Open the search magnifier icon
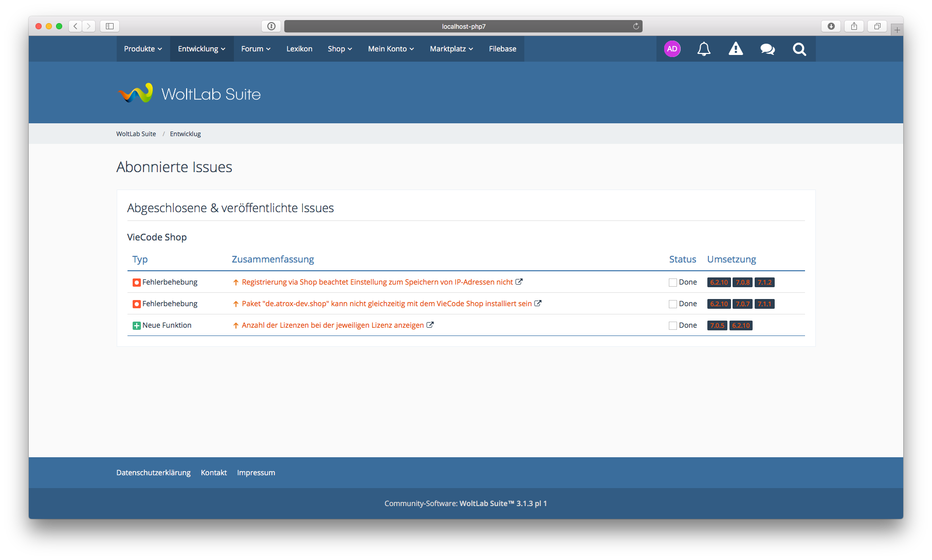This screenshot has height=560, width=932. [x=799, y=49]
